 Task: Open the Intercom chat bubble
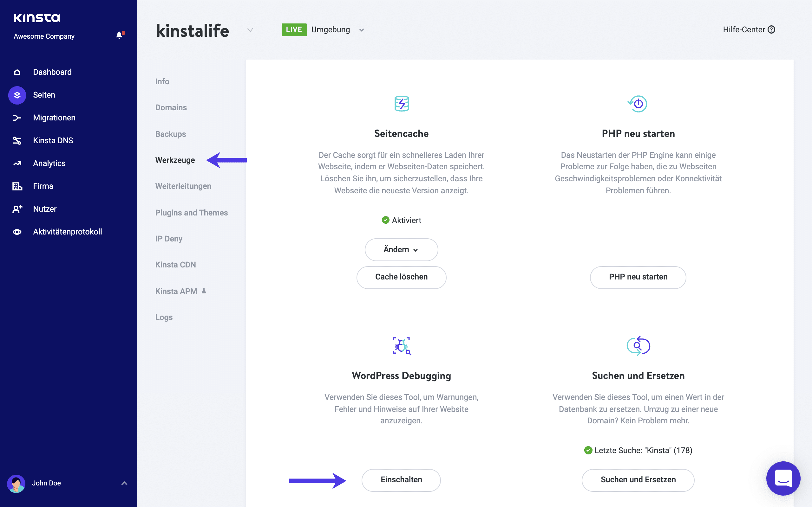[x=783, y=478]
